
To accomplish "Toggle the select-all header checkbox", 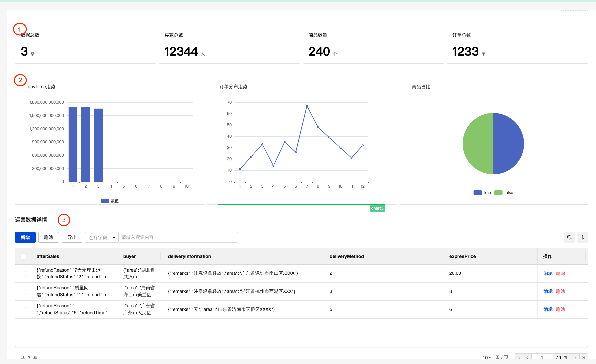I will [23, 257].
